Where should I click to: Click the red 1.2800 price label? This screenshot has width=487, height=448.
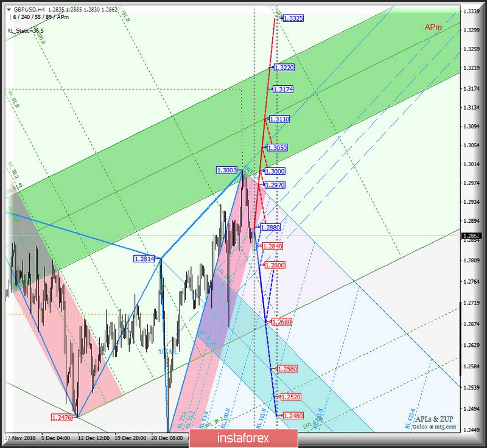pyautogui.click(x=275, y=265)
